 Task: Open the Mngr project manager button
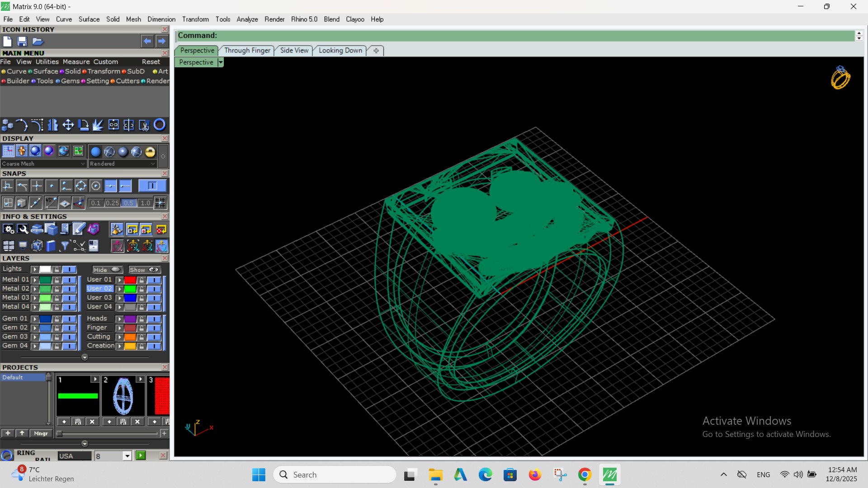pyautogui.click(x=41, y=433)
